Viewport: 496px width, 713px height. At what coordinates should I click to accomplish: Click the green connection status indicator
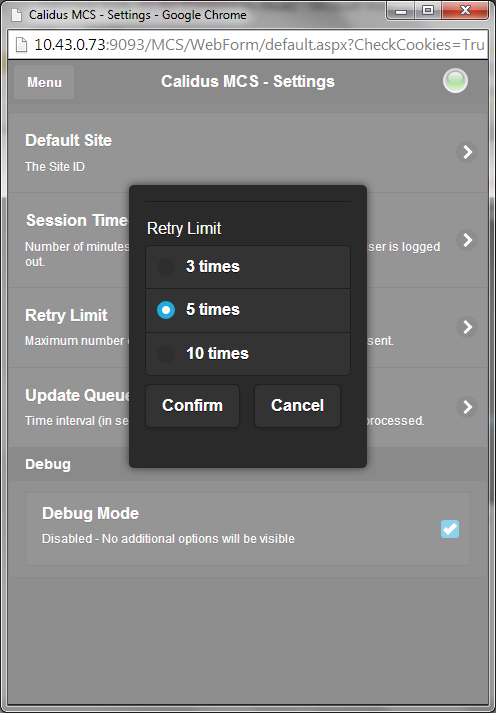pos(455,81)
